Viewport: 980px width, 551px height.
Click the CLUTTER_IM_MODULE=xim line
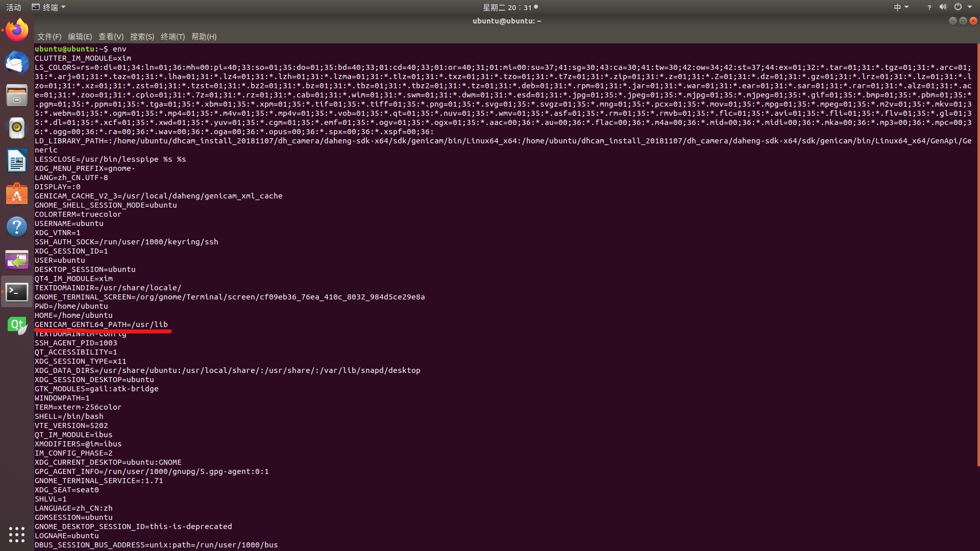pos(83,58)
